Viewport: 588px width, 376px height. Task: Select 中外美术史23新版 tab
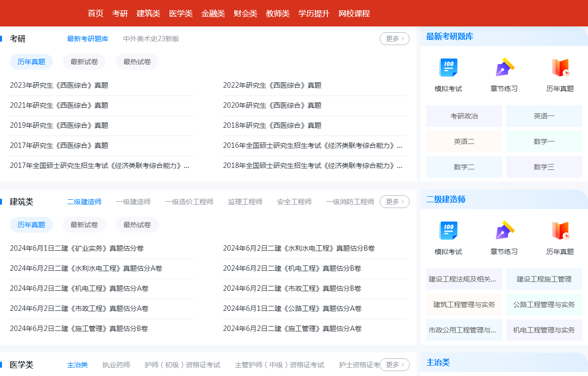(151, 39)
